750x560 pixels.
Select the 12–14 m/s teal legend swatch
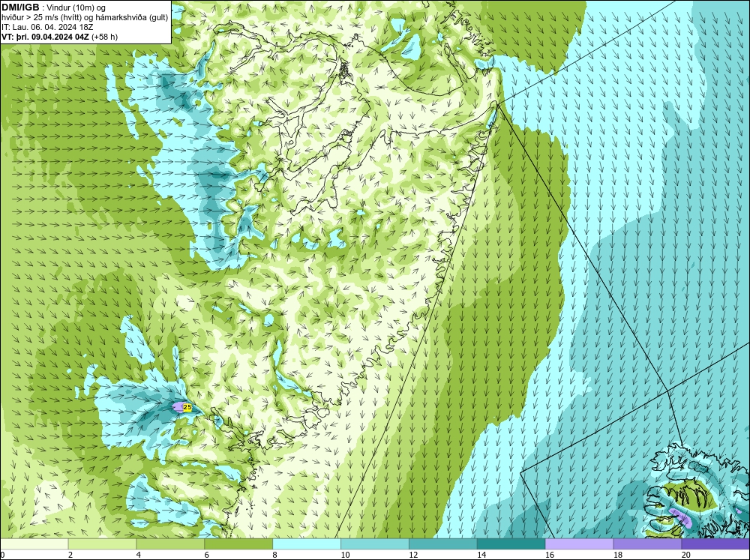443,544
